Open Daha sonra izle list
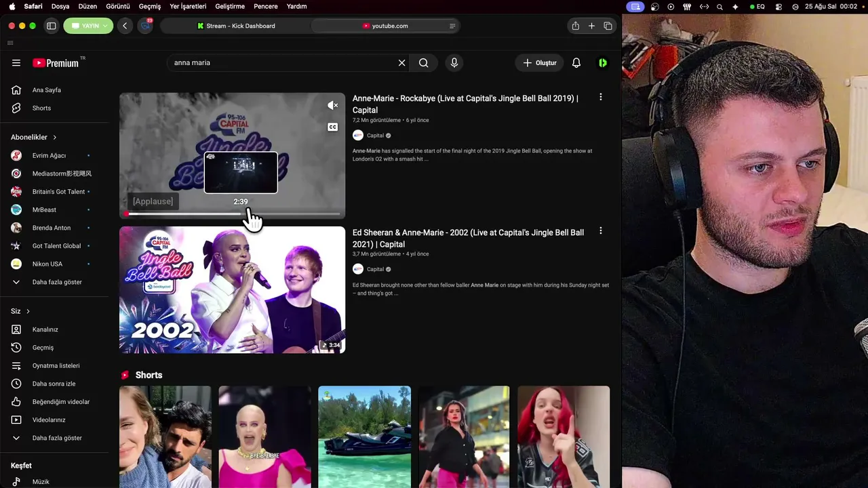 pos(54,384)
